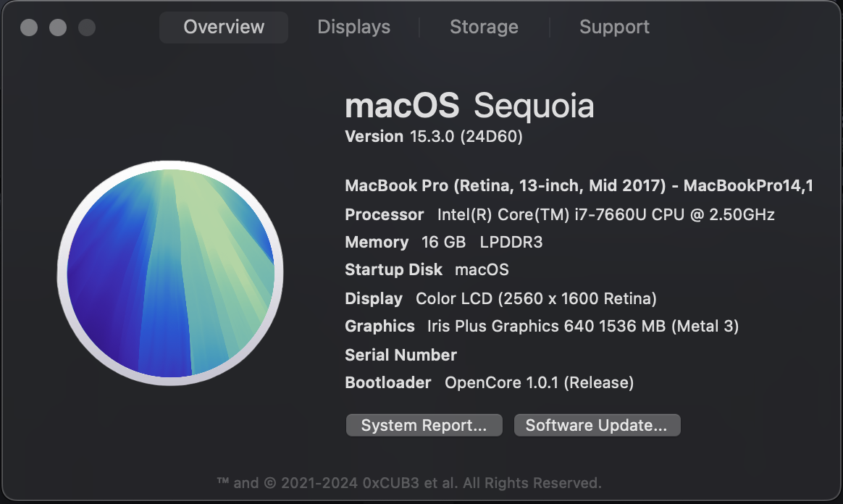
Task: Switch to the Overview tab
Action: [x=224, y=28]
